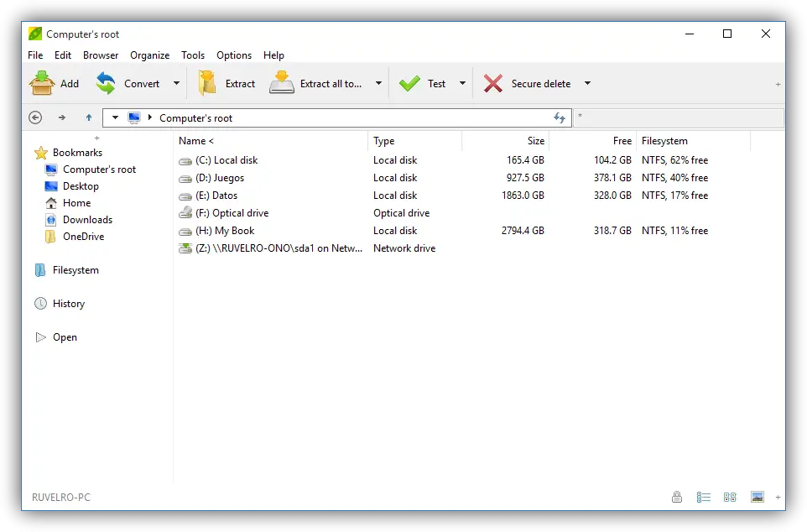Open the File menu
The width and height of the screenshot is (807, 532).
click(x=35, y=55)
